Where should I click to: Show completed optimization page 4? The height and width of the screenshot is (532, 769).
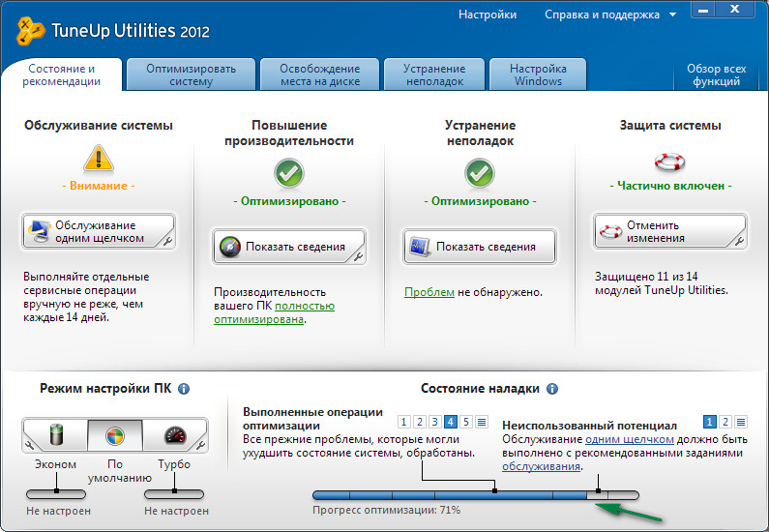click(450, 422)
